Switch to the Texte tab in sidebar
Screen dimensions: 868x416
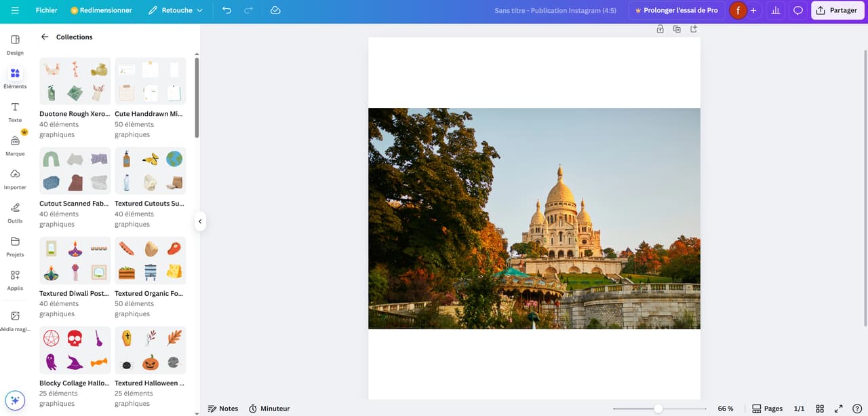15,112
